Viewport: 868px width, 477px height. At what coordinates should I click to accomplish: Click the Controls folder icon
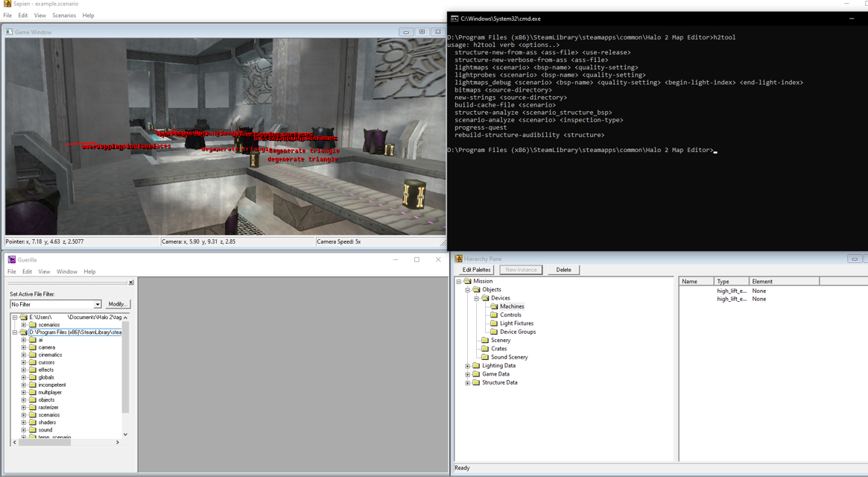point(494,315)
